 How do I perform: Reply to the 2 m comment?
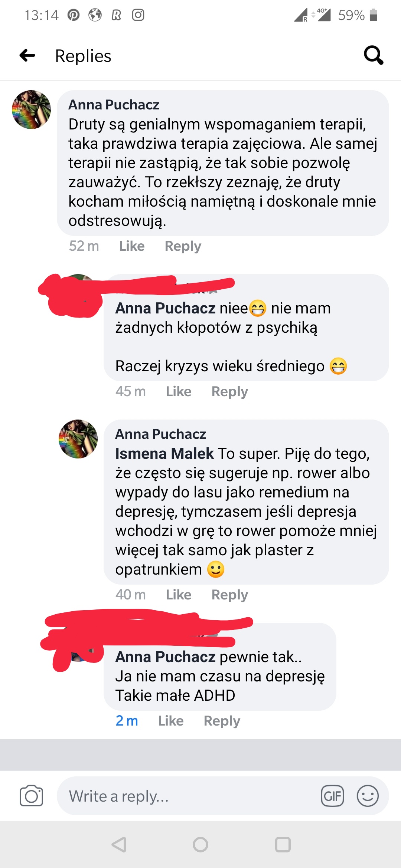(222, 721)
